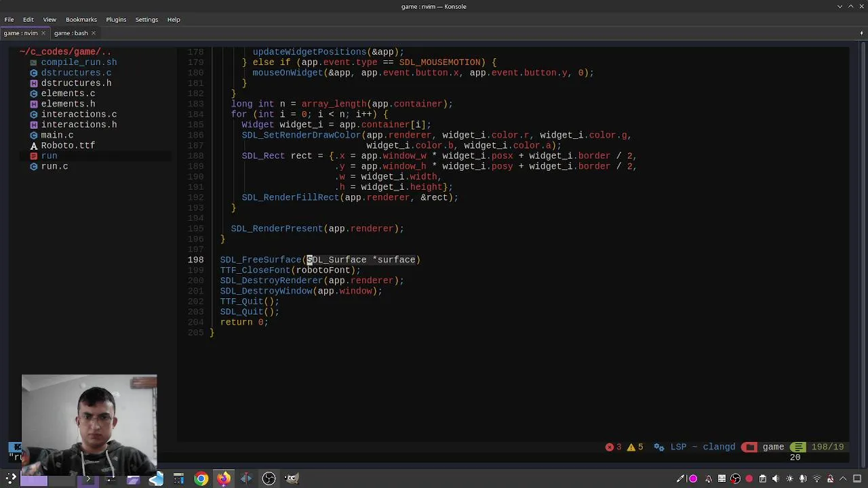Click line number 192 in gutter
This screenshot has width=868, height=488.
[x=195, y=197]
